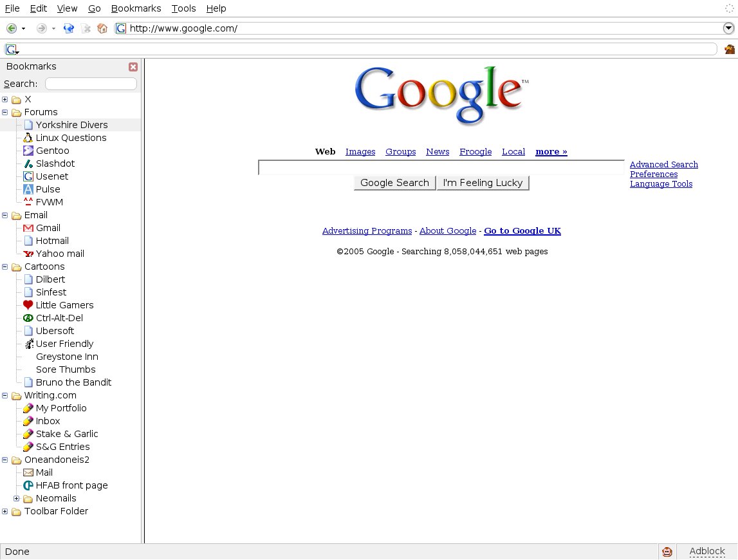This screenshot has height=560, width=738.
Task: Focus the Google search text box
Action: point(441,167)
